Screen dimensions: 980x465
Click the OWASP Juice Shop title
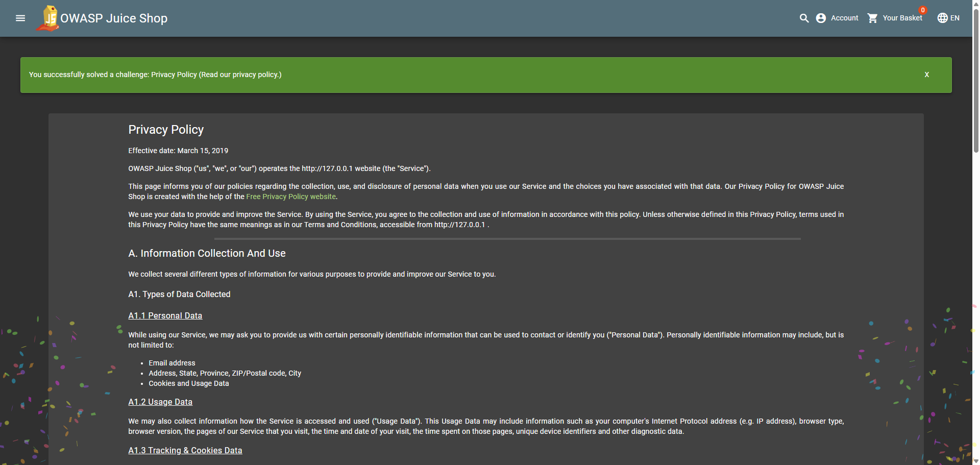[x=114, y=18]
